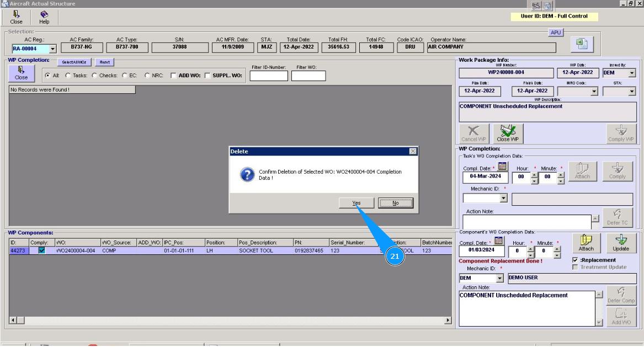Click SOCKET TOOL position description cell
Image resolution: width=644 pixels, height=347 pixels.
[265, 250]
